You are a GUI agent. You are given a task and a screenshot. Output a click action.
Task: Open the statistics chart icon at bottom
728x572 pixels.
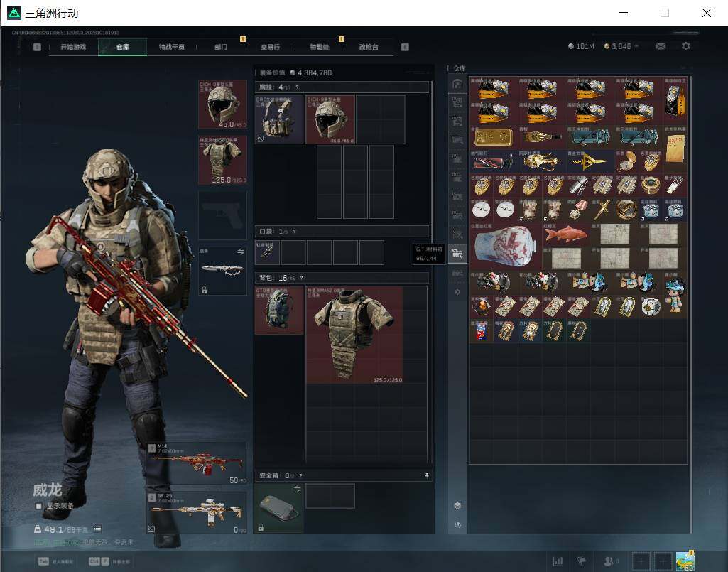point(558,561)
